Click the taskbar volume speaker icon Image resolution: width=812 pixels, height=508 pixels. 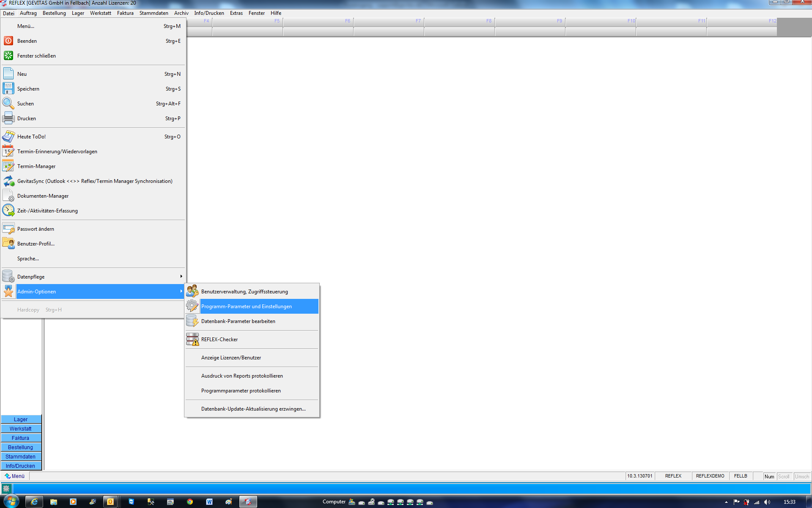click(767, 502)
